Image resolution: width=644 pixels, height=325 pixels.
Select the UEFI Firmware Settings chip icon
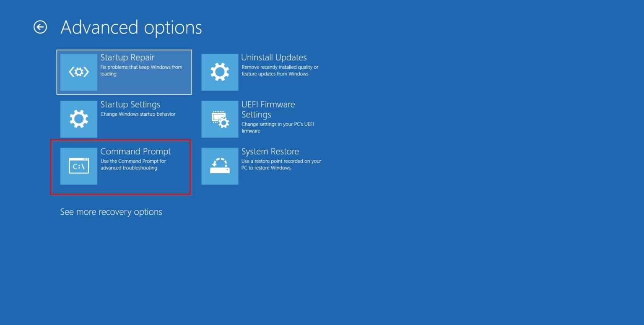click(220, 119)
